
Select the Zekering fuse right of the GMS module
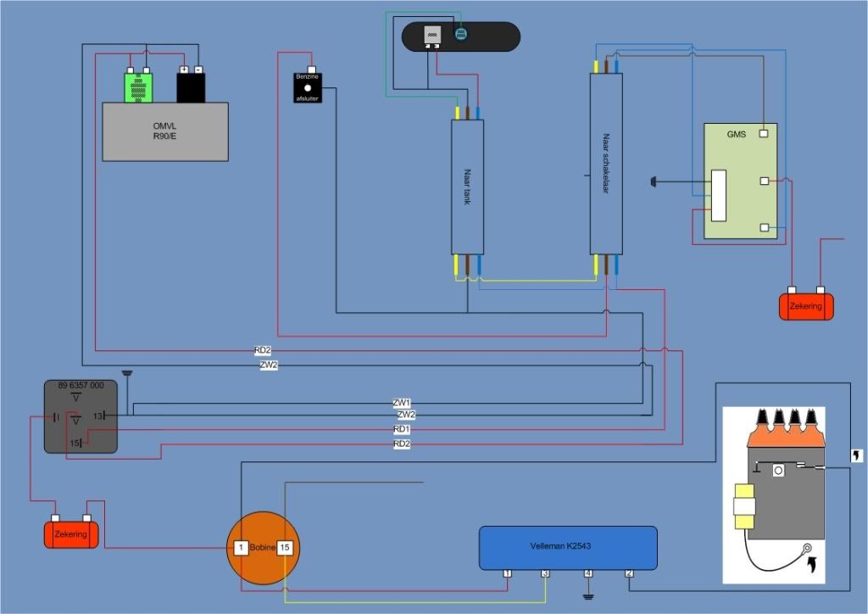806,306
